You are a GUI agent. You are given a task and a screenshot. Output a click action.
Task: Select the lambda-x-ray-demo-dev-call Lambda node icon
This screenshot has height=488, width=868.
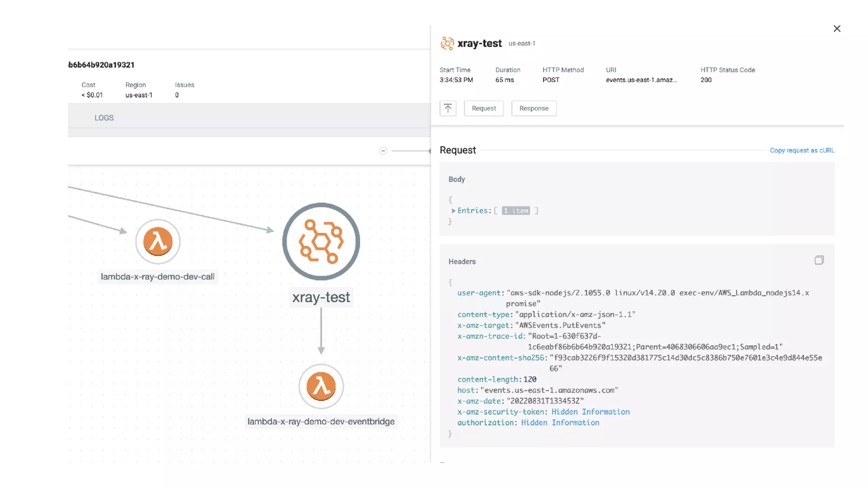[158, 241]
